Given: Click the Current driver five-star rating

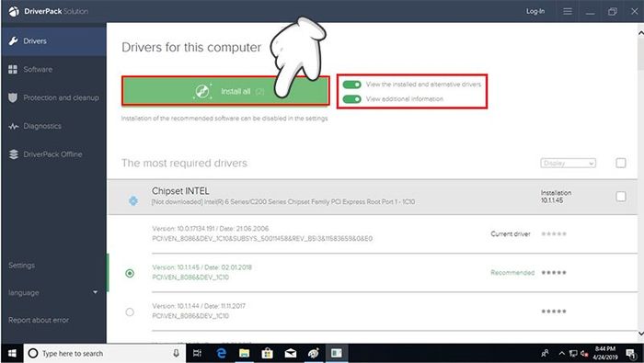Looking at the screenshot, I should (x=554, y=233).
